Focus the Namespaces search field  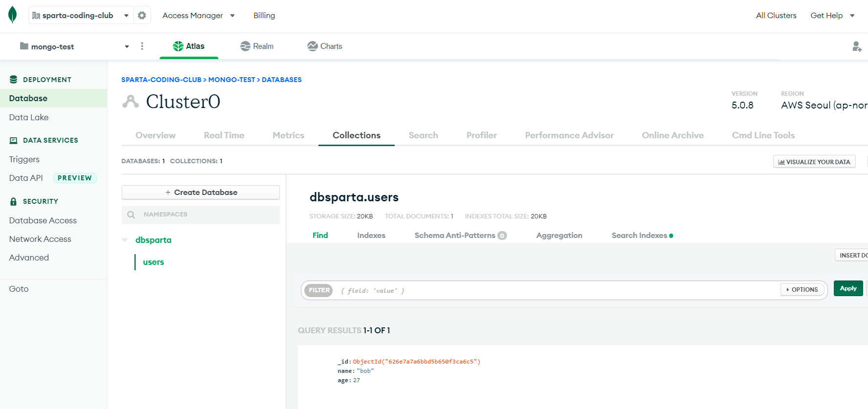tap(201, 215)
